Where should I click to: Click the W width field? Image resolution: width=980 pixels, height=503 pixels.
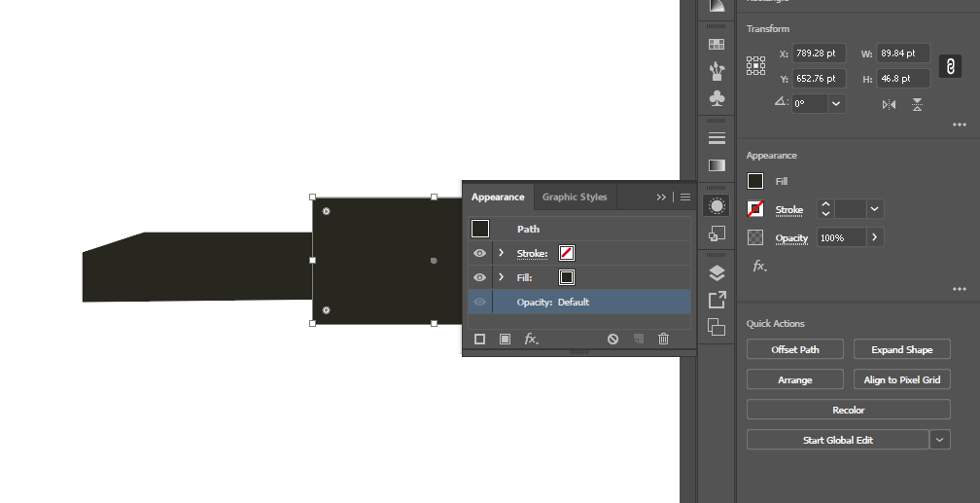coord(903,54)
